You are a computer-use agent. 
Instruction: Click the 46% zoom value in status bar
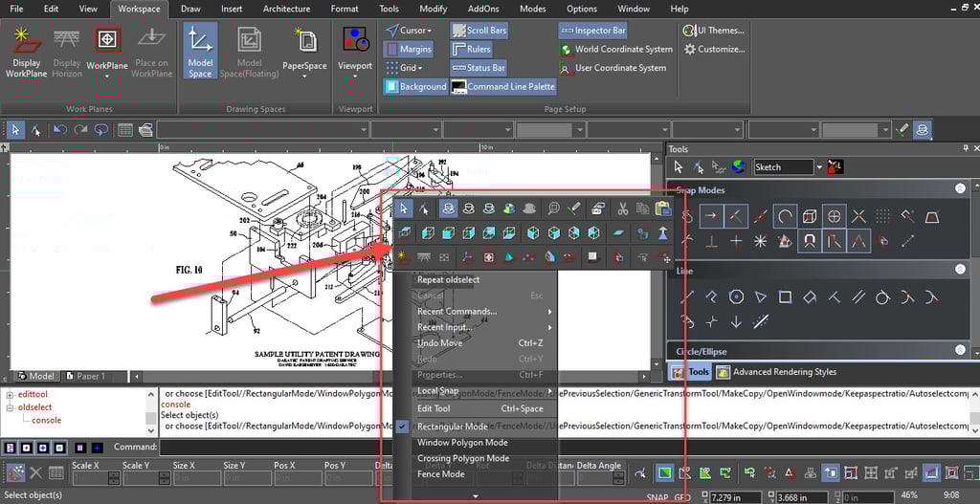click(911, 494)
